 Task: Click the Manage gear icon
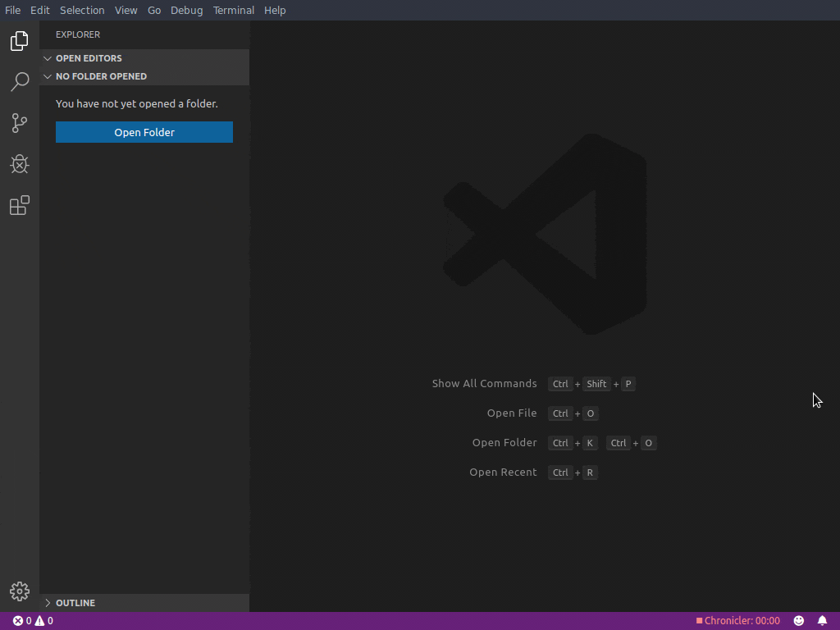click(x=20, y=591)
